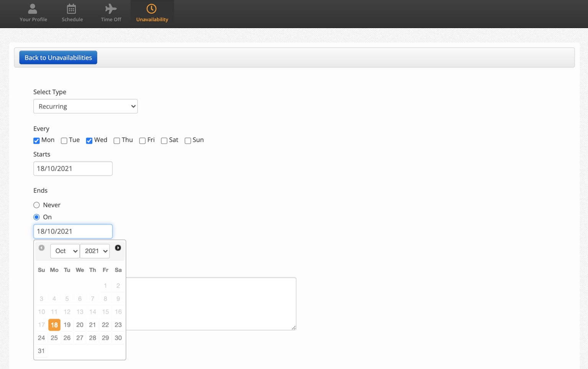
Task: Open the Unavailability clock icon
Action: (152, 8)
